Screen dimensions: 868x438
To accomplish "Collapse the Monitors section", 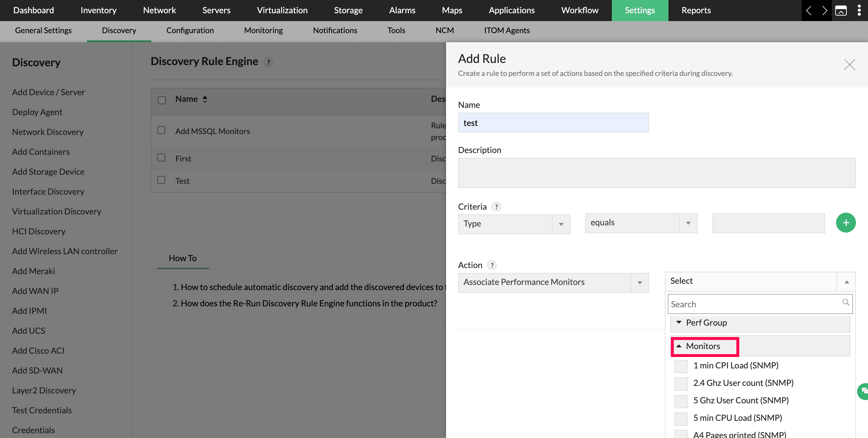I will [760, 346].
